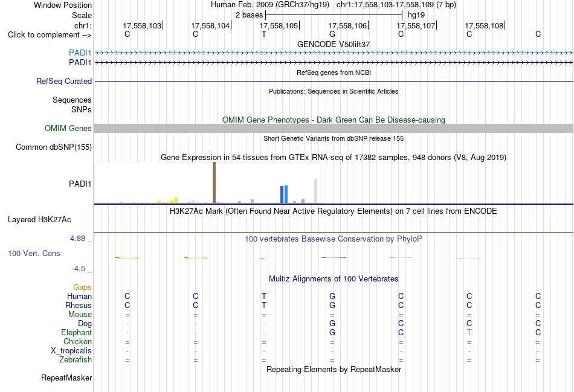Click the OMIM Gene Phenotypes title
Image resolution: width=574 pixels, height=392 pixels.
tap(334, 120)
